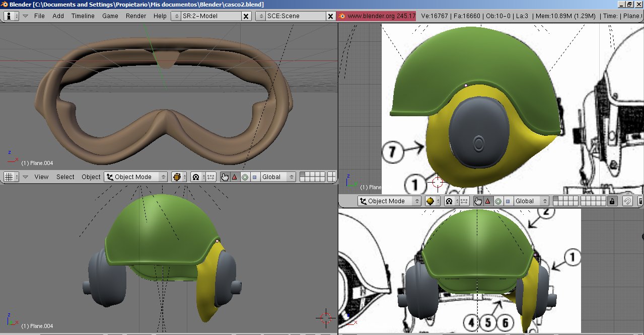The height and width of the screenshot is (335, 644).
Task: Open the Object Mode dropdown in left toolbar
Action: click(135, 177)
